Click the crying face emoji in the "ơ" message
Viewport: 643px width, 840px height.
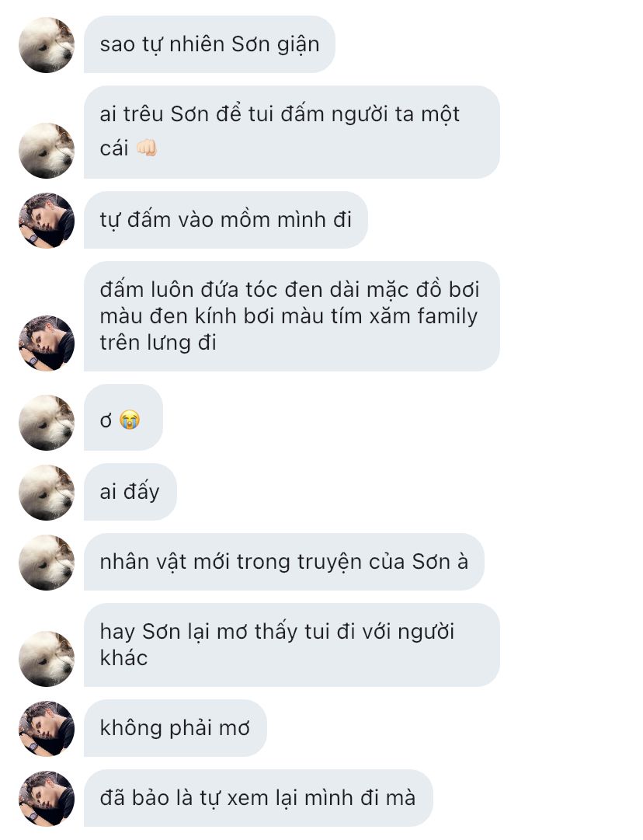(130, 420)
